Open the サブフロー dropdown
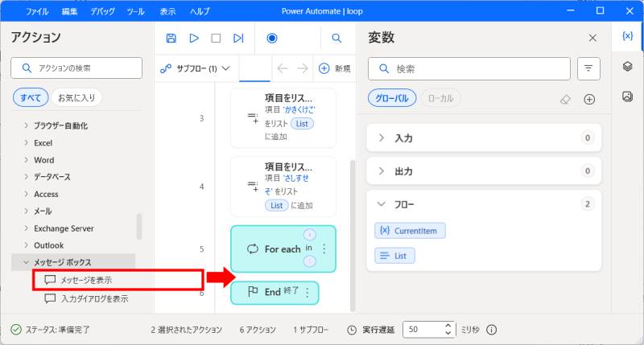Image resolution: width=644 pixels, height=345 pixels. (196, 68)
